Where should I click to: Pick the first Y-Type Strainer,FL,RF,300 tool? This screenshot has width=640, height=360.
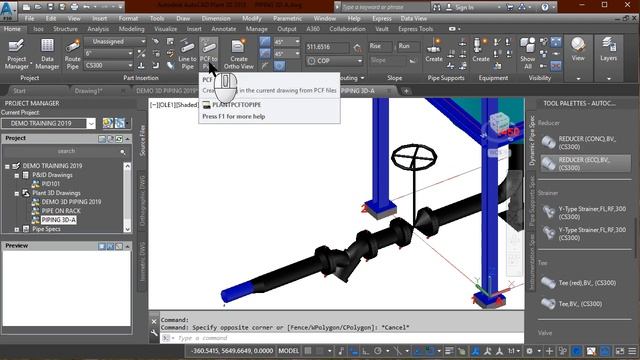tap(585, 212)
